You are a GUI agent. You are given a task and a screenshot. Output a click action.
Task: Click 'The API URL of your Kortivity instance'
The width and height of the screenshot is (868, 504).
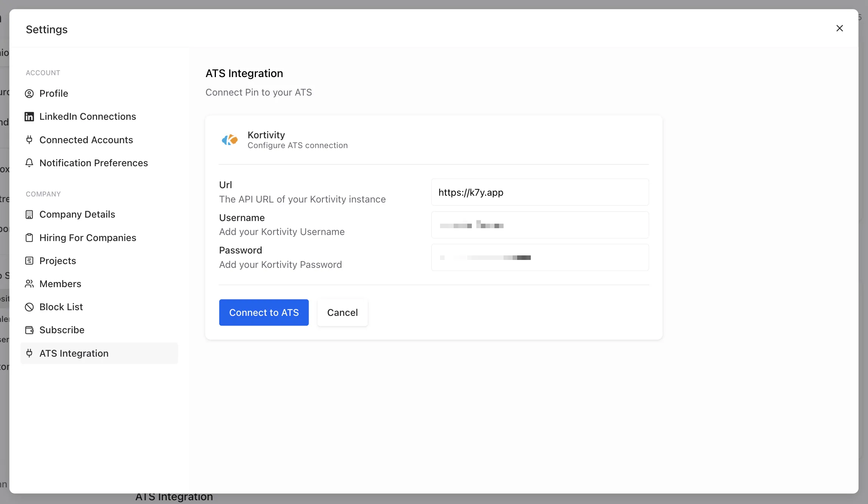coord(302,199)
